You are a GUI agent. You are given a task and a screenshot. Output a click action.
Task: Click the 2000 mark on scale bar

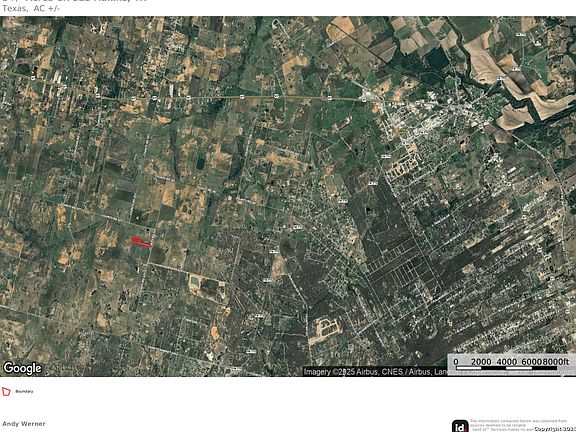click(481, 362)
